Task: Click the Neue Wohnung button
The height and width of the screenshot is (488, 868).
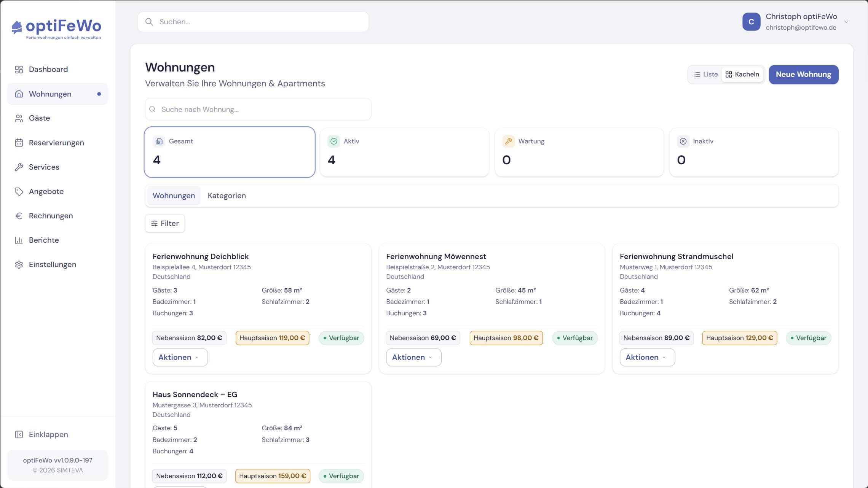Action: pos(803,75)
